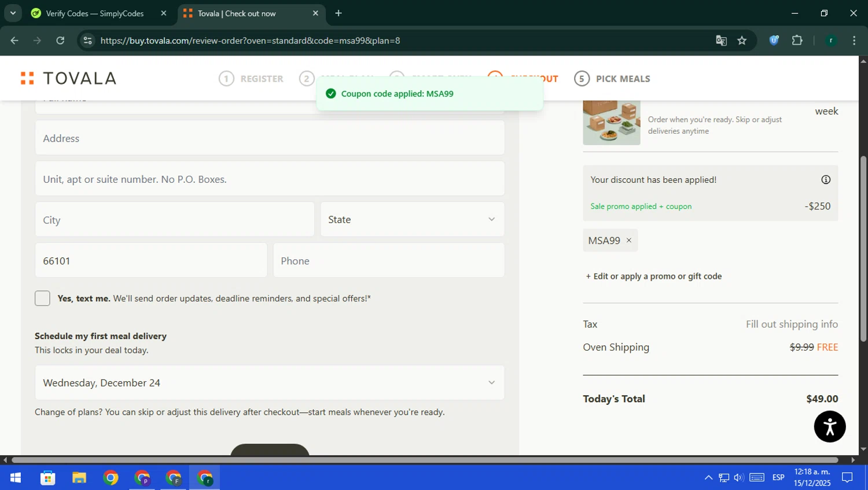Click the browser back arrow

click(x=14, y=40)
